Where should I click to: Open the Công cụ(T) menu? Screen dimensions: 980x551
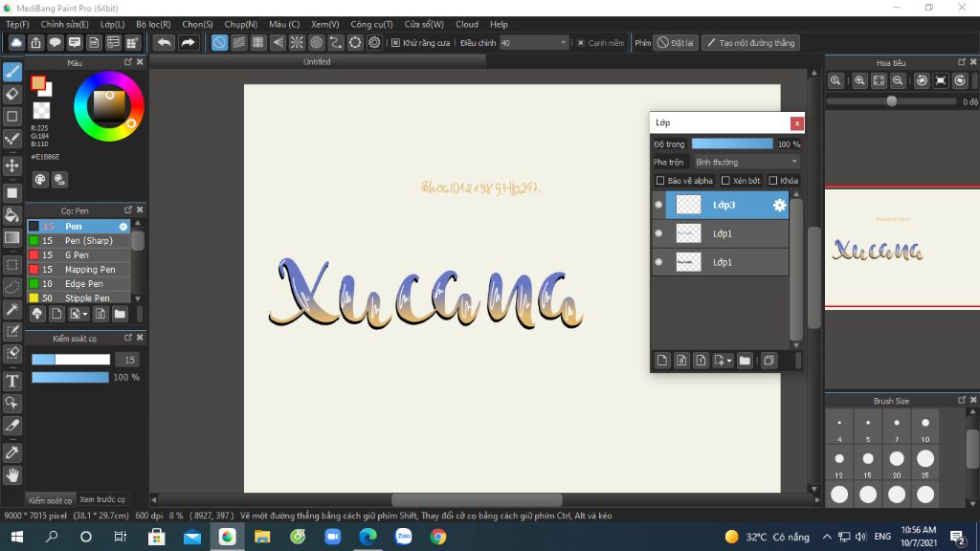(371, 24)
